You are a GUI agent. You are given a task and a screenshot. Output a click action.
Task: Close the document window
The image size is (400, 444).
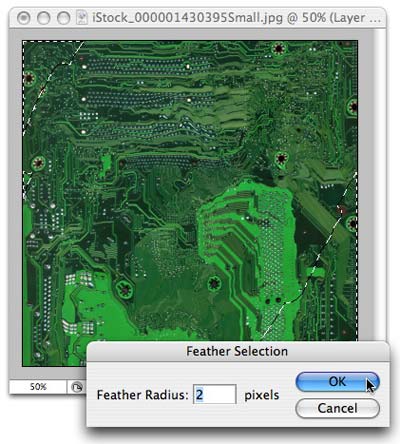[x=24, y=18]
